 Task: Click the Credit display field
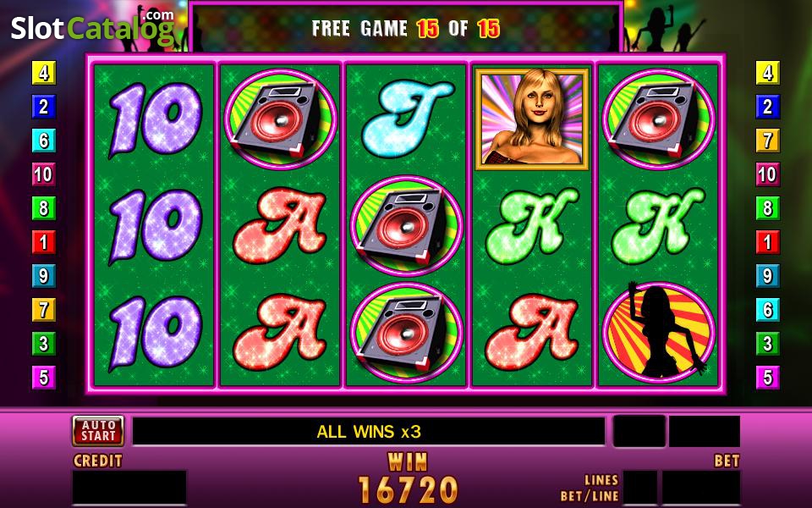[129, 487]
